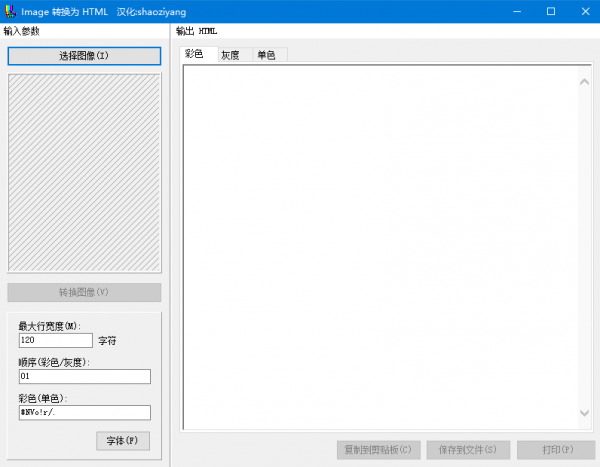Maximize the Image 转换为 HTML window

(x=551, y=11)
